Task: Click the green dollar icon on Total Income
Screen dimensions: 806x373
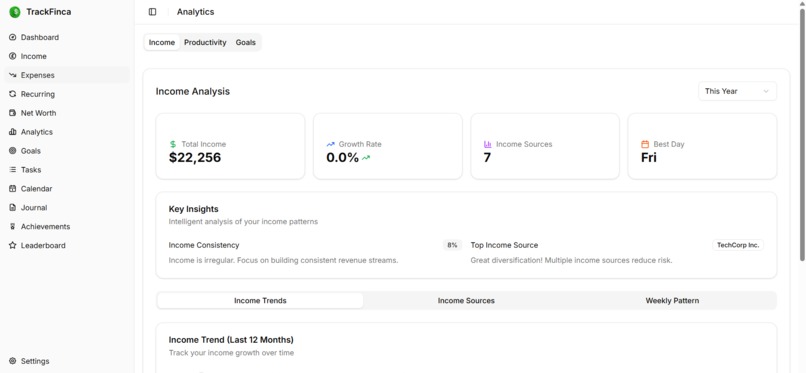Action: pyautogui.click(x=173, y=144)
